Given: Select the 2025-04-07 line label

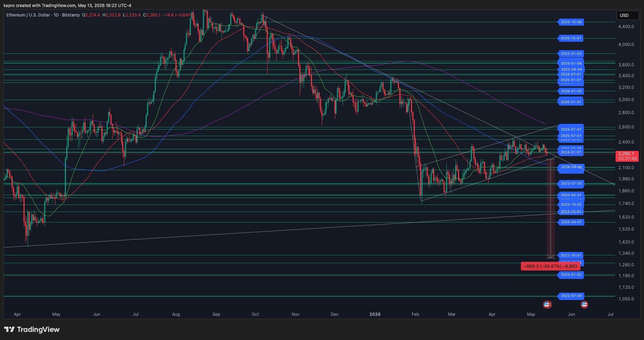Looking at the screenshot, I should pos(571,222).
